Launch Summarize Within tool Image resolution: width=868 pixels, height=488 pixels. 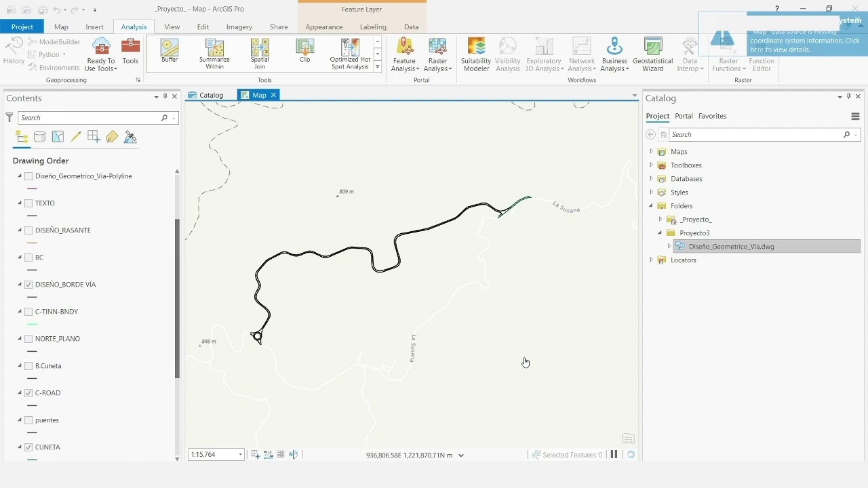pyautogui.click(x=214, y=54)
